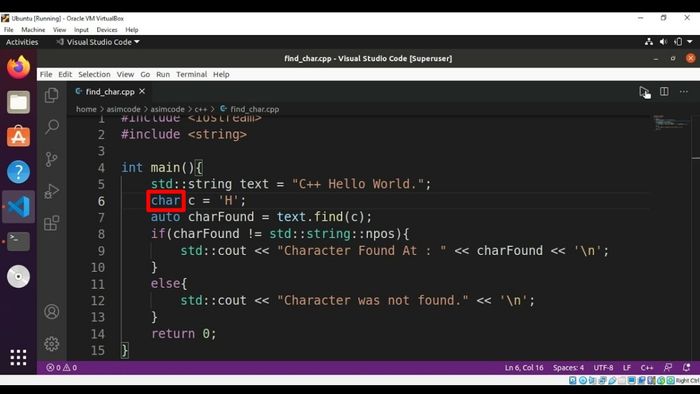
Task: Open the Ubuntu system status menu arrow
Action: [x=690, y=41]
